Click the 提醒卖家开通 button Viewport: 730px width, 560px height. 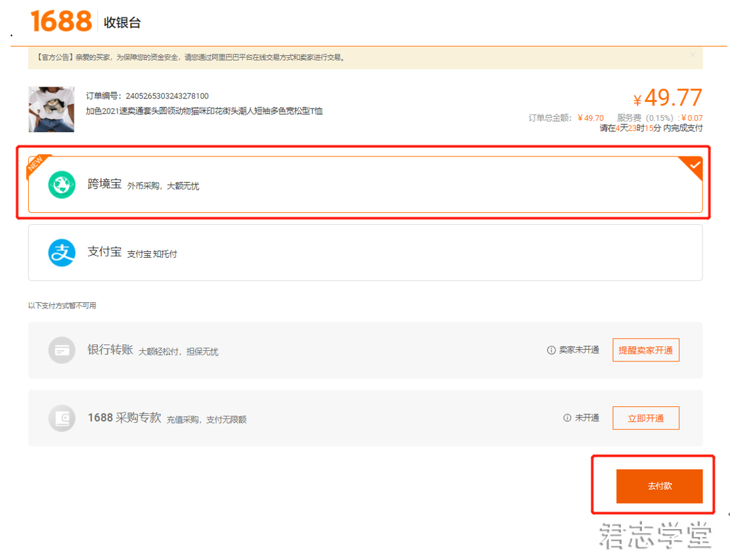646,350
